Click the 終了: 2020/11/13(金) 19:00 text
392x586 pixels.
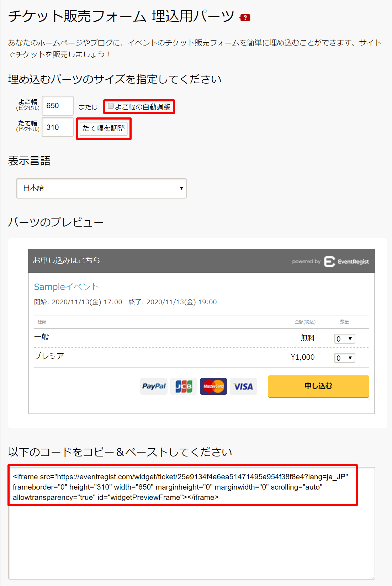pos(173,302)
